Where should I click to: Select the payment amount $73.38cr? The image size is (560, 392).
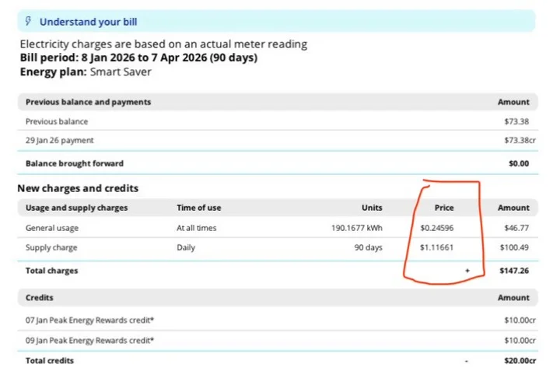(x=520, y=140)
